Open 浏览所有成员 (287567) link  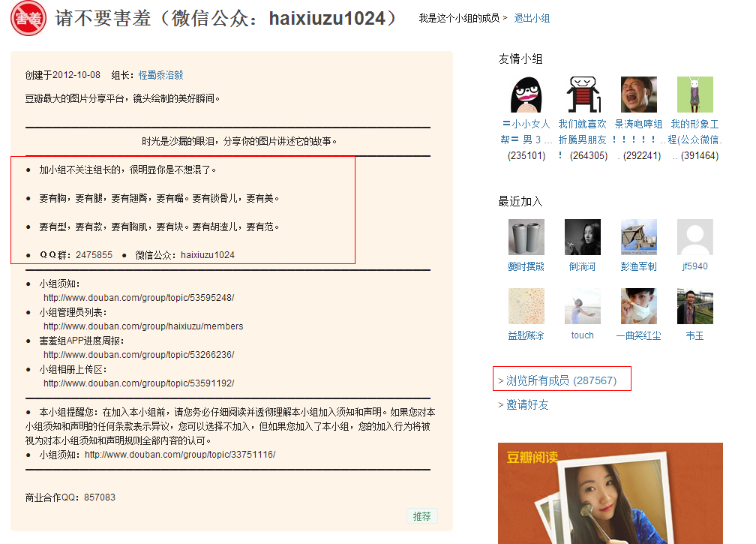click(561, 380)
